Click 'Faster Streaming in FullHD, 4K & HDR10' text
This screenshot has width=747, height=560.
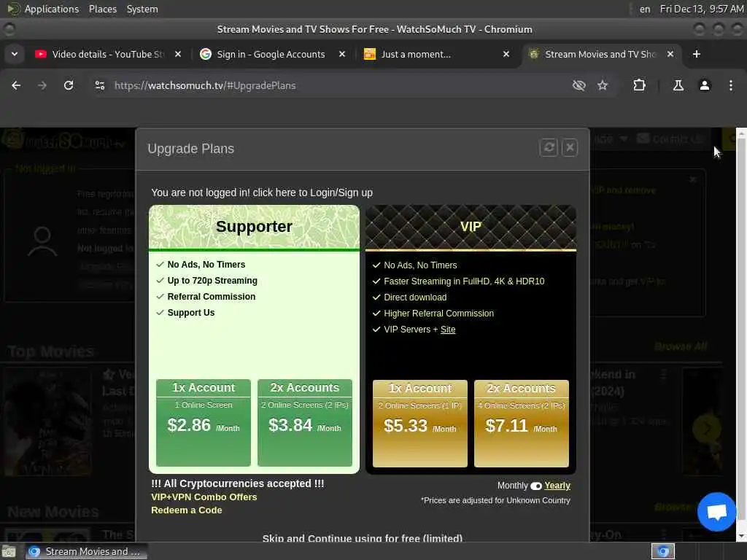[464, 281]
